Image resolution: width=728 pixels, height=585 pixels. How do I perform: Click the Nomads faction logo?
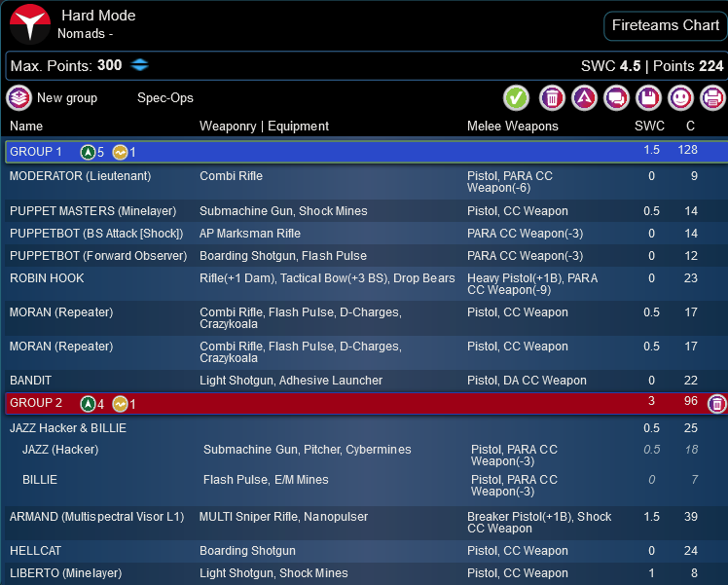coord(30,24)
